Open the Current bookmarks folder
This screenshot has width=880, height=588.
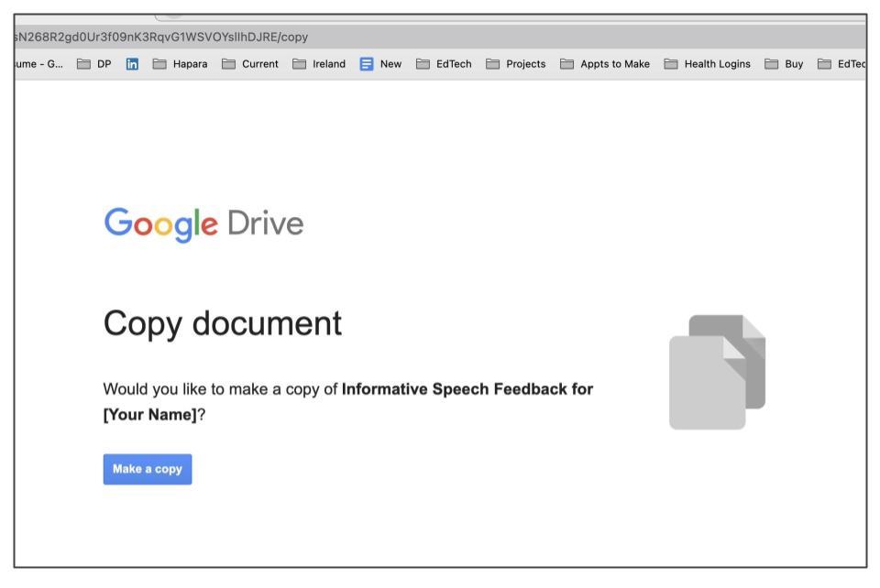coord(250,64)
